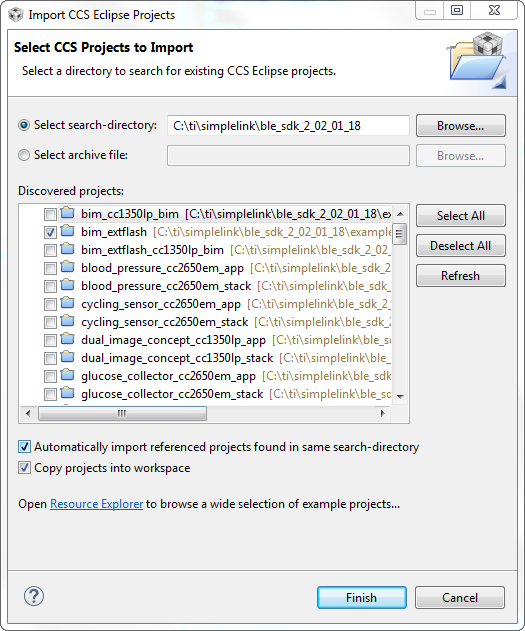Click the CCS cube icon in title bar

[16, 14]
